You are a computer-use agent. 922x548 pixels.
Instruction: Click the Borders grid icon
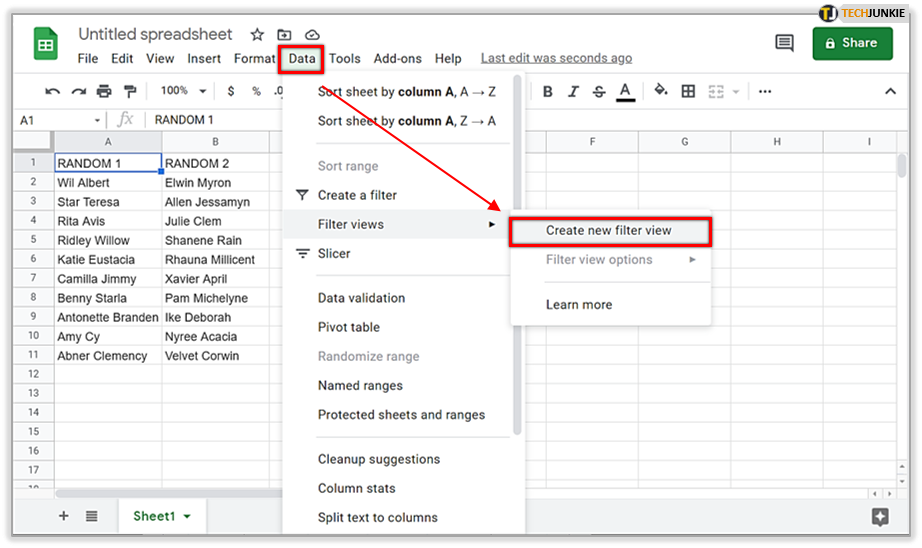click(688, 91)
